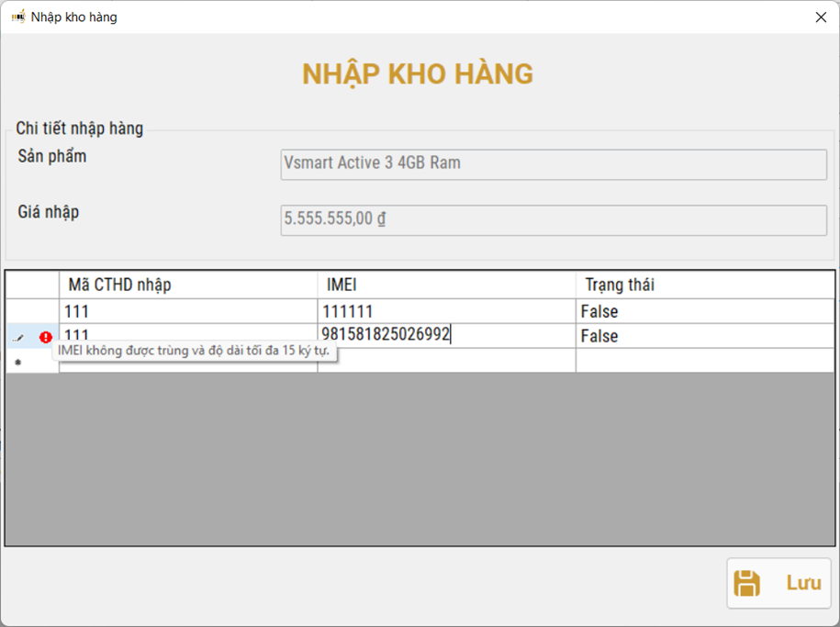840x627 pixels.
Task: Select the IMEI column header
Action: click(x=445, y=285)
